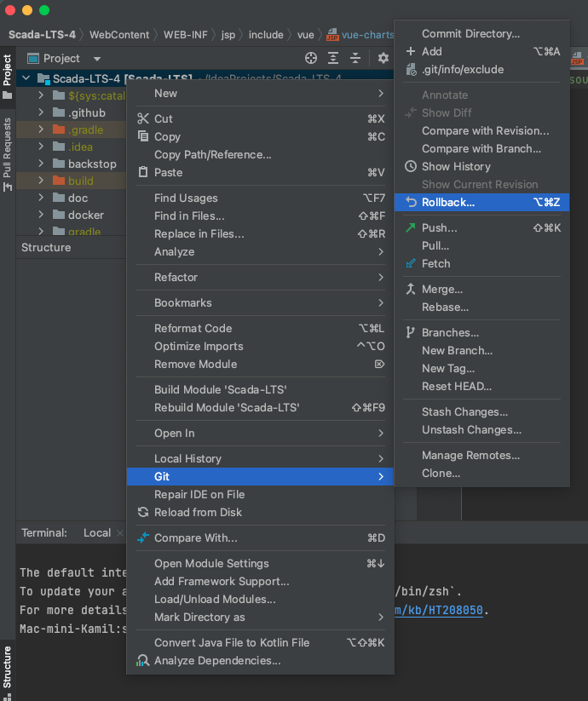
Task: Choose Convert Java File to Kotlin File
Action: 260,642
